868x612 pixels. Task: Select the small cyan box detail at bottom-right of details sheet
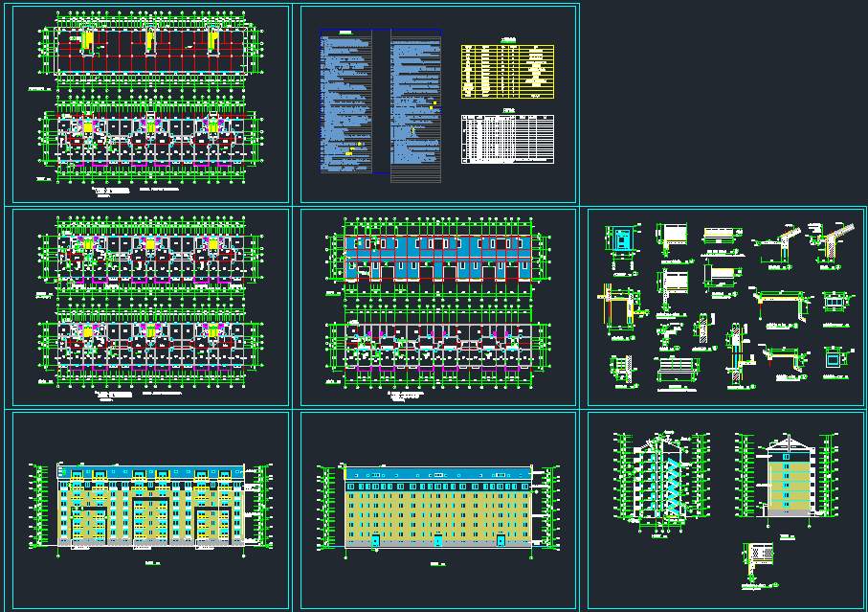834,358
